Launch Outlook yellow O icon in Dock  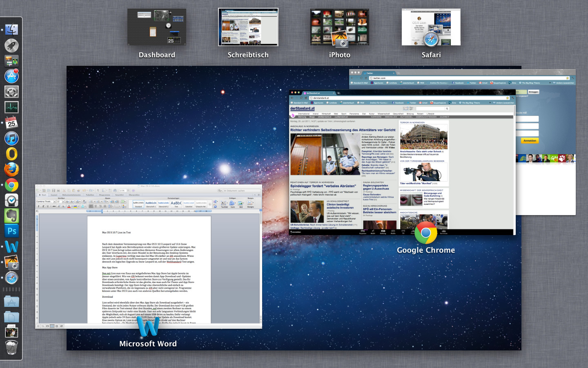coord(11,154)
